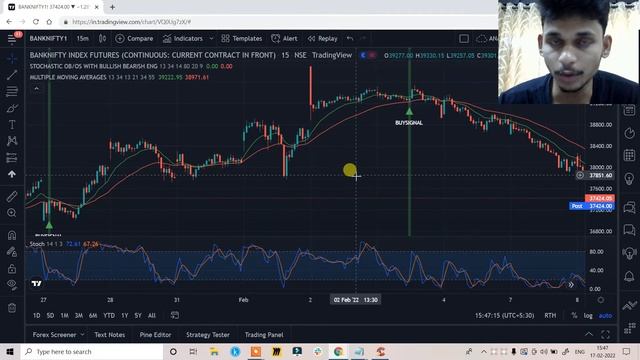
Task: Toggle auto scale mode
Action: pyautogui.click(x=605, y=316)
